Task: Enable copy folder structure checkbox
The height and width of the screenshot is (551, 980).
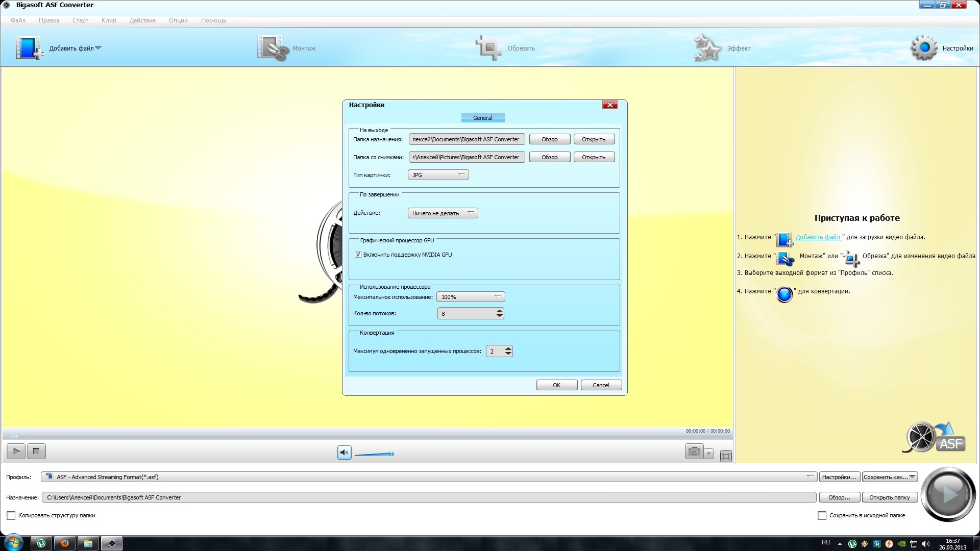Action: pos(11,515)
